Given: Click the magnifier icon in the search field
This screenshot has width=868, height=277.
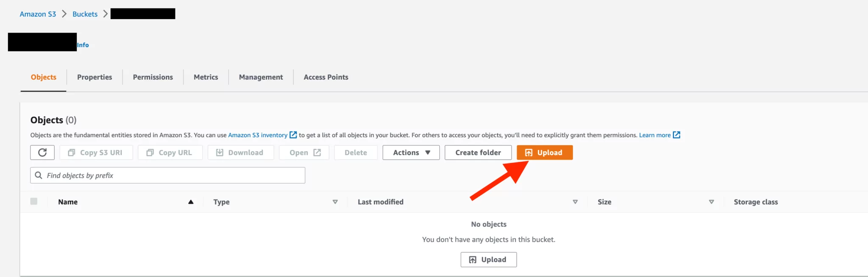Looking at the screenshot, I should point(39,175).
